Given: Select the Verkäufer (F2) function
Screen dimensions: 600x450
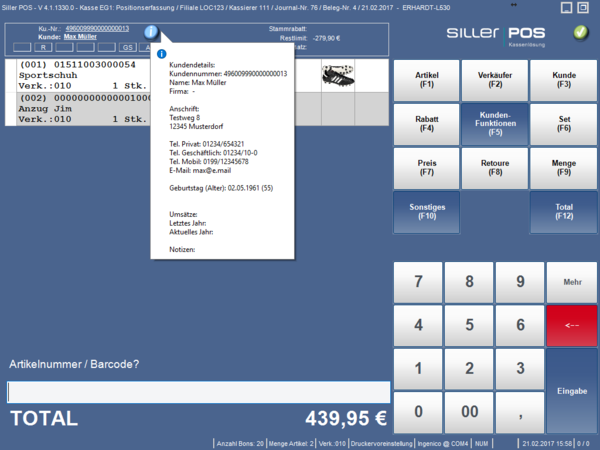Looking at the screenshot, I should (490, 81).
